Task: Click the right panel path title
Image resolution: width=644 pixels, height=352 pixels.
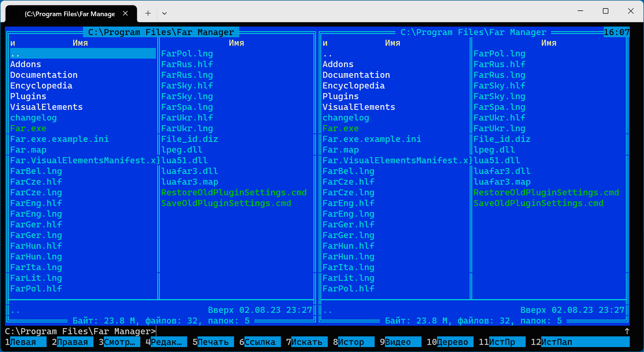Action: point(473,32)
